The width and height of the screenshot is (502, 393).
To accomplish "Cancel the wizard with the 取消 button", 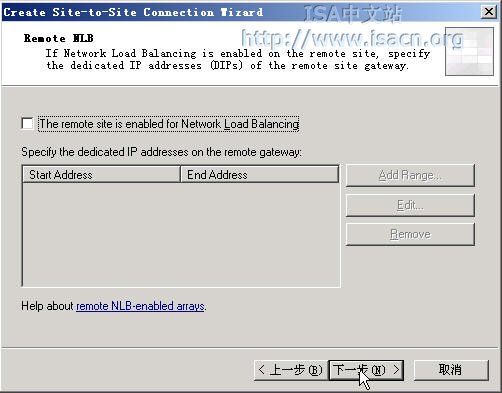I will click(x=451, y=370).
